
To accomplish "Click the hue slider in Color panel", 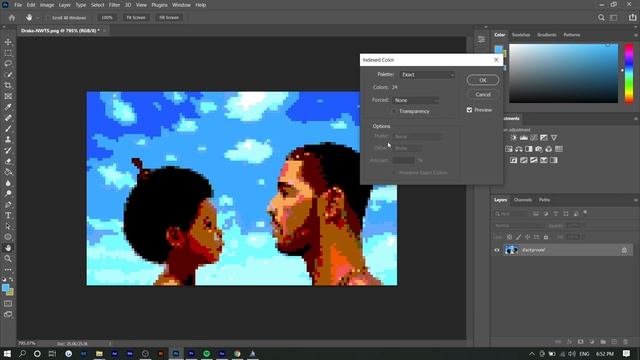I will [629, 73].
